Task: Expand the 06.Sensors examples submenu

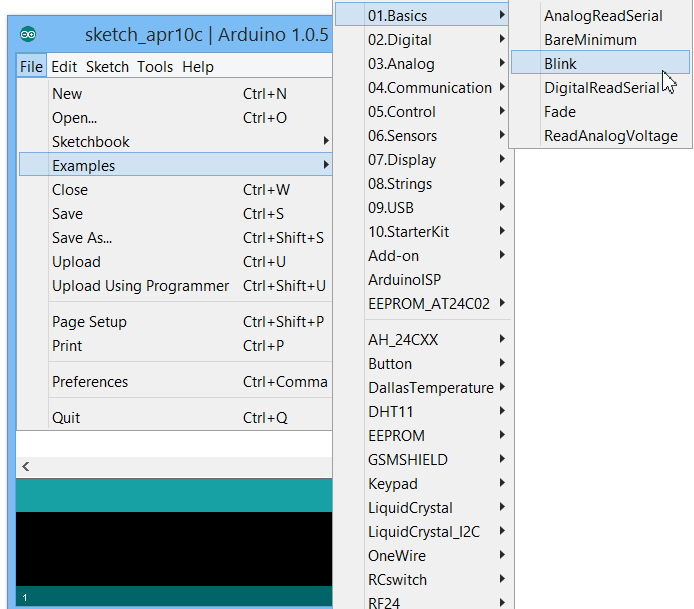Action: (402, 136)
